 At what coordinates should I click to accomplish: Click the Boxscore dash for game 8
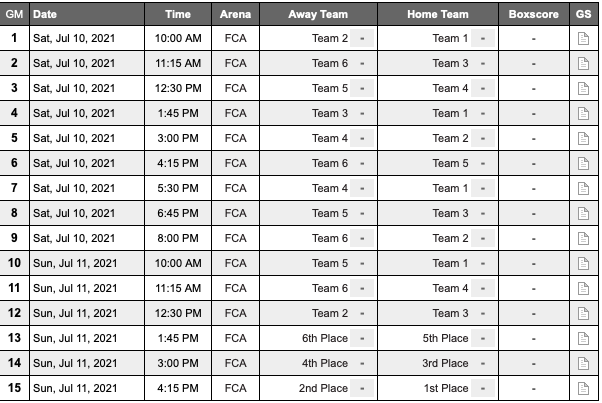(x=534, y=213)
